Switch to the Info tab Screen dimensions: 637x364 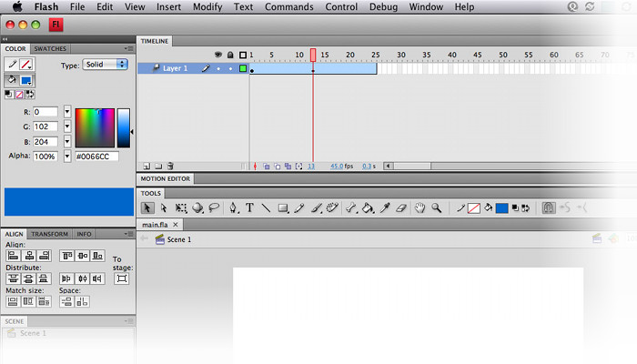pyautogui.click(x=84, y=234)
